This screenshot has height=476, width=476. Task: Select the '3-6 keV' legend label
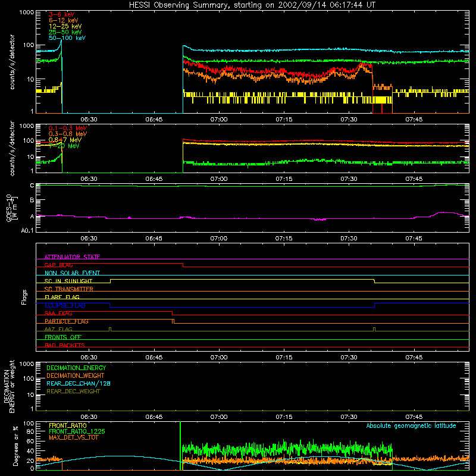click(x=62, y=14)
